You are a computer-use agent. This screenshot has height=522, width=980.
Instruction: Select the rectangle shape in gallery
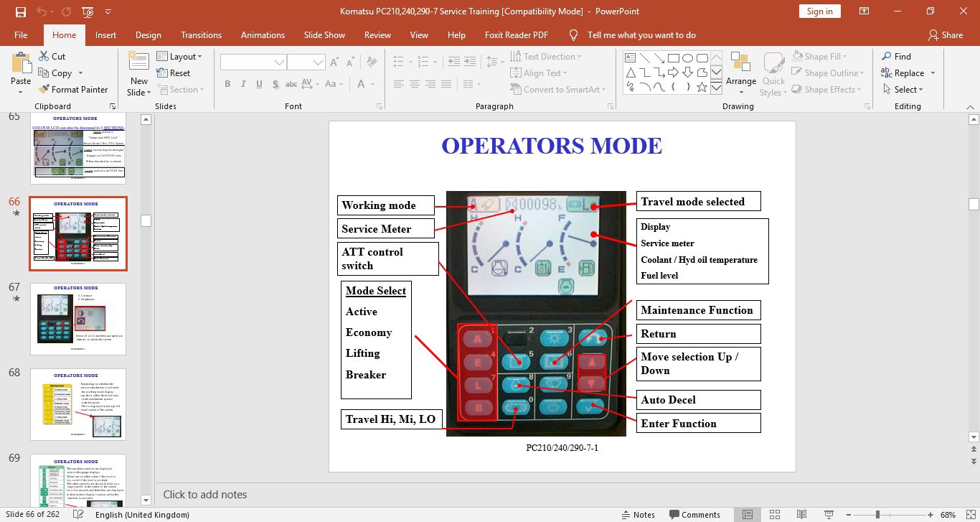point(674,58)
